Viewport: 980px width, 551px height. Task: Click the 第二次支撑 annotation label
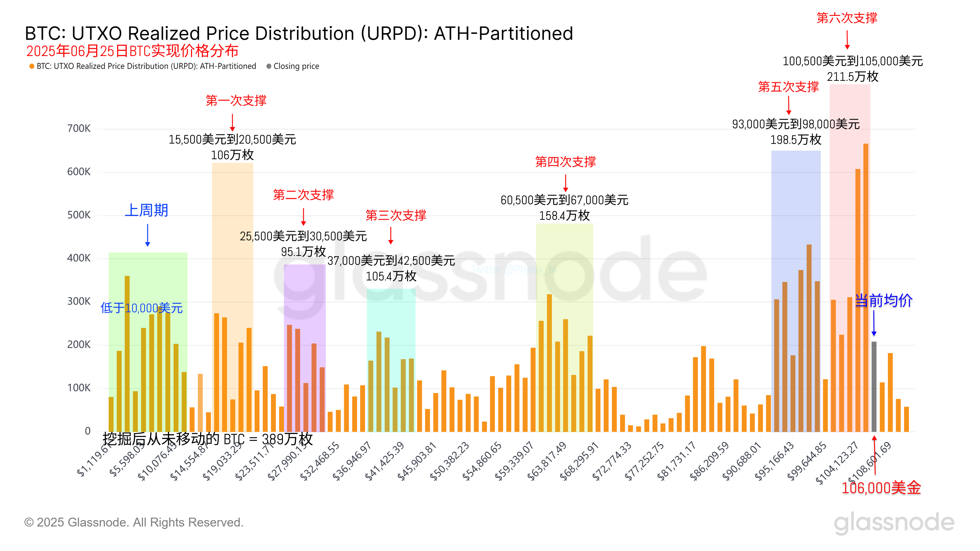coord(303,195)
